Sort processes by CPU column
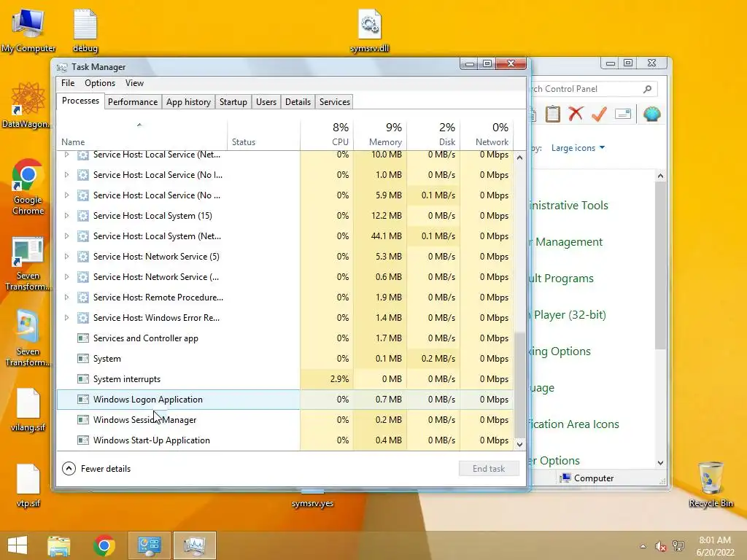This screenshot has height=560, width=747. click(x=328, y=134)
